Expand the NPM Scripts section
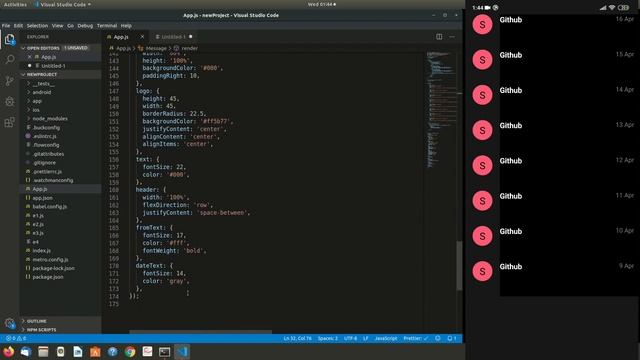 (x=41, y=330)
